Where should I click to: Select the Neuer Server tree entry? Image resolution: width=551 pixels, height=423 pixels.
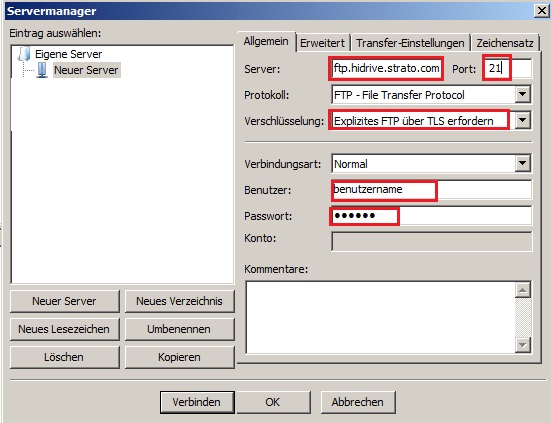(x=86, y=70)
